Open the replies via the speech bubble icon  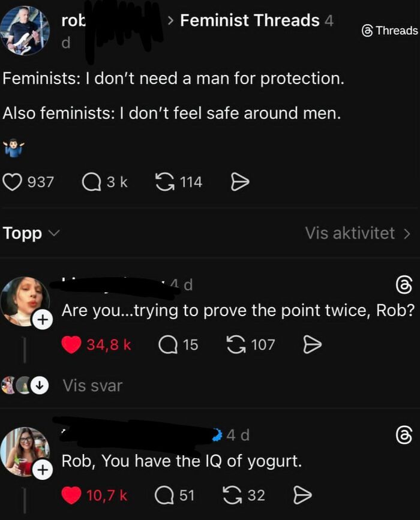[x=91, y=181]
